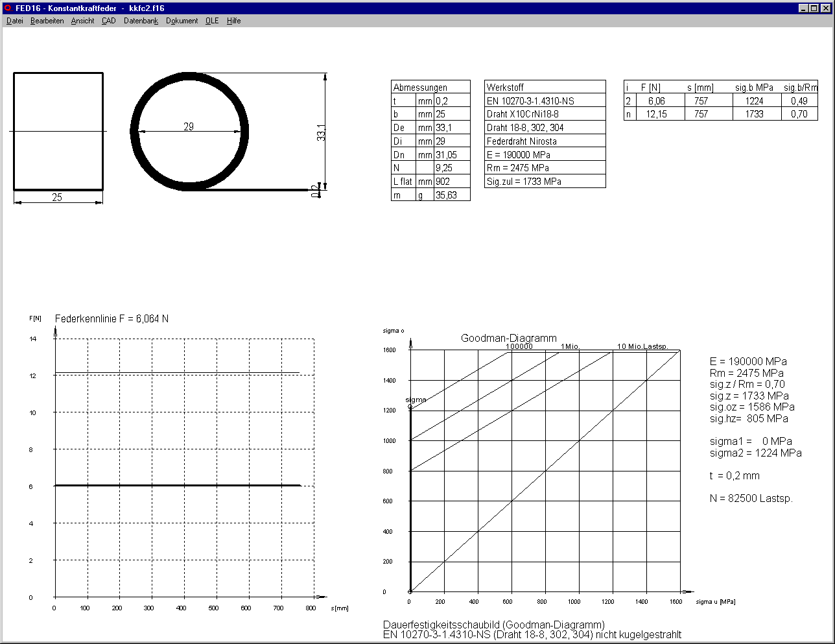Click the FED16 app icon in title bar
Viewport: 835px width, 644px height.
point(8,8)
